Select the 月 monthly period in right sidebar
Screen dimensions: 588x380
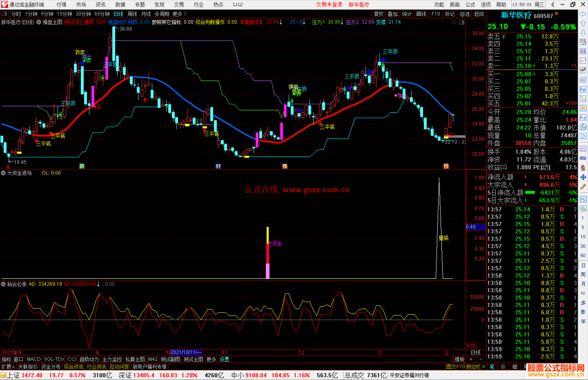(583, 284)
